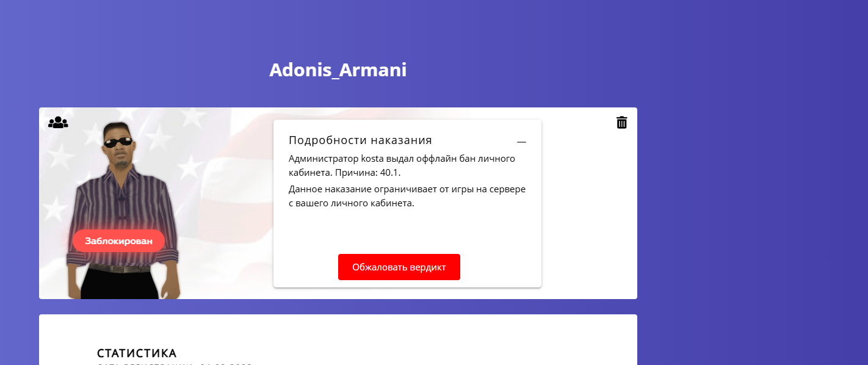The width and height of the screenshot is (868, 365).
Task: Collapse the Подробности наказания panel with minus
Action: point(521,142)
